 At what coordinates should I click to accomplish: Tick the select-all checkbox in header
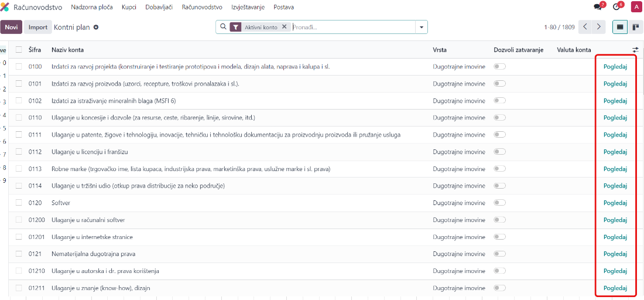click(x=19, y=50)
